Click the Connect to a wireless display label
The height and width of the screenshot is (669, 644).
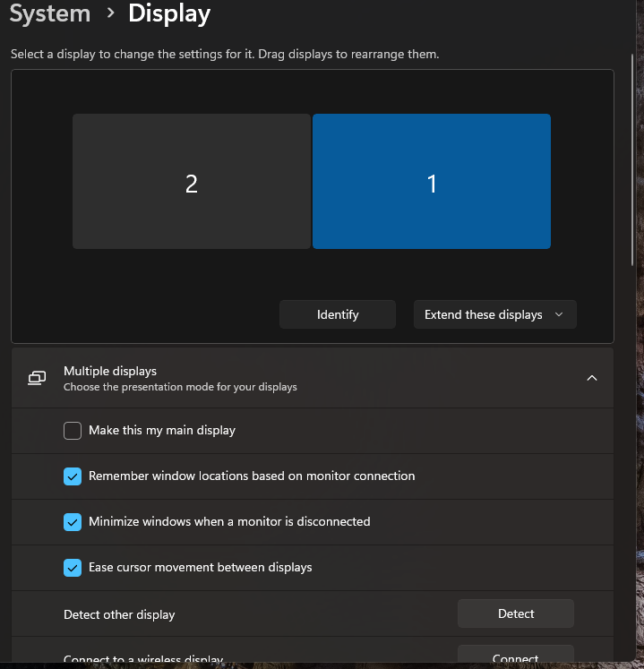tap(143, 659)
